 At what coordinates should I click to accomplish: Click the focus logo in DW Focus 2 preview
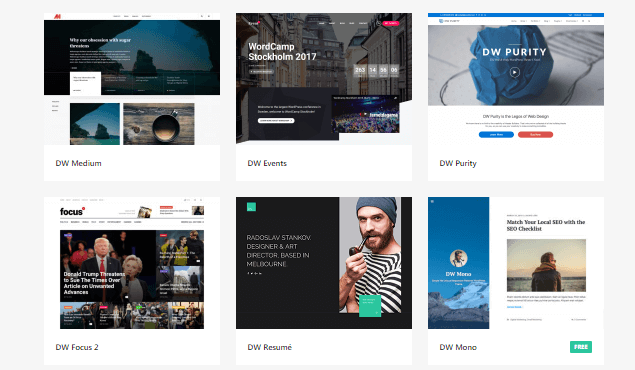72,212
